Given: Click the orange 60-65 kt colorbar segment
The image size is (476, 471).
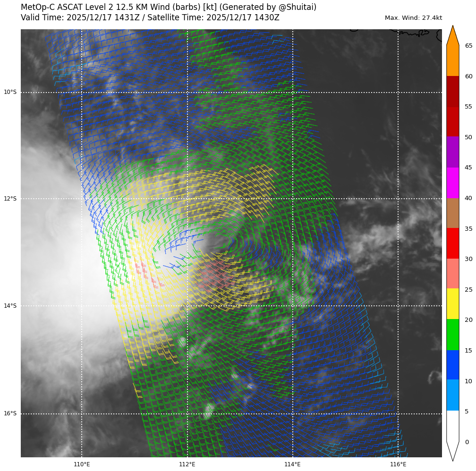Looking at the screenshot, I should pyautogui.click(x=452, y=61).
